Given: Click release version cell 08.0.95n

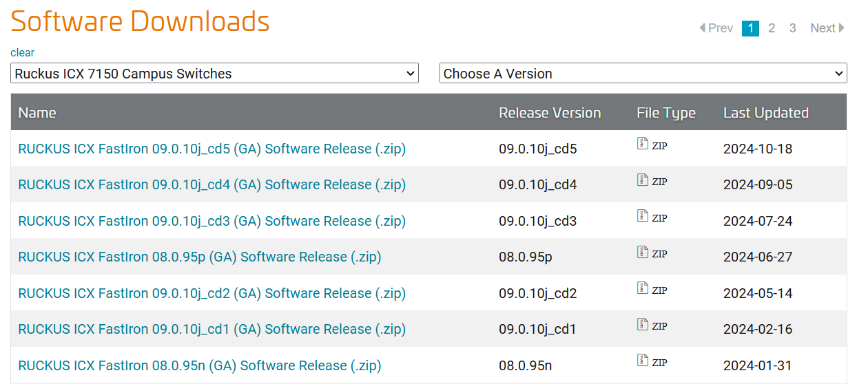Looking at the screenshot, I should coord(526,365).
